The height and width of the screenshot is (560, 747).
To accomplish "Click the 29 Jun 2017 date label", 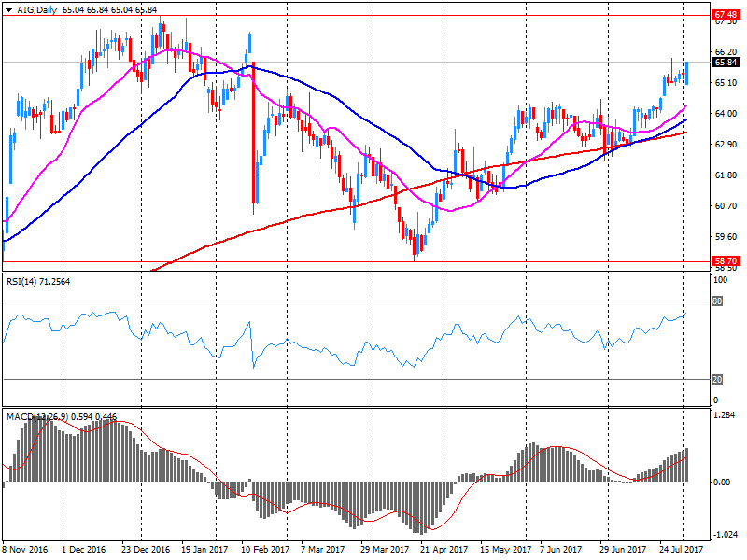I will pos(623,550).
